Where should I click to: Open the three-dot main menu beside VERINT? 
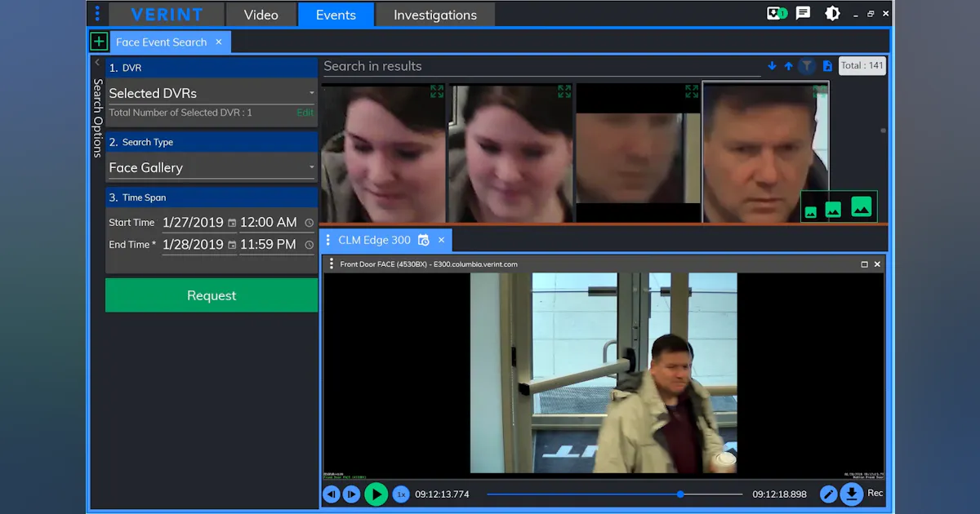point(97,14)
